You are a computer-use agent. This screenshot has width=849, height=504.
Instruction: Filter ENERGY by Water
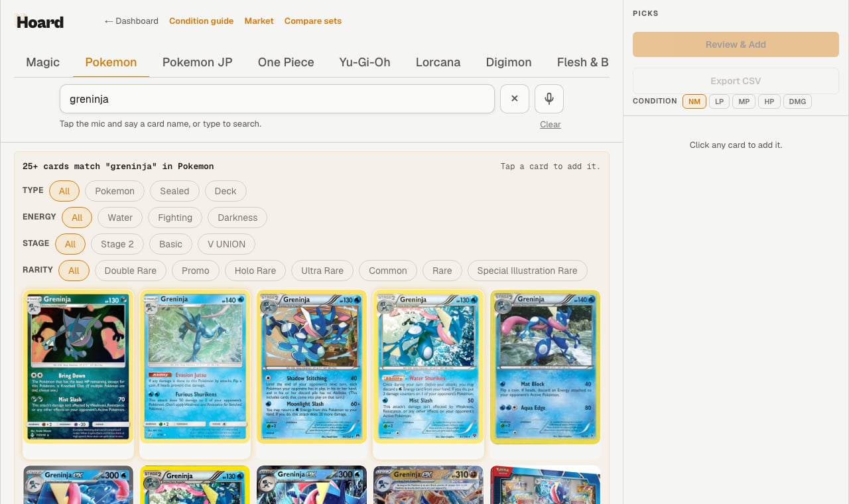120,218
